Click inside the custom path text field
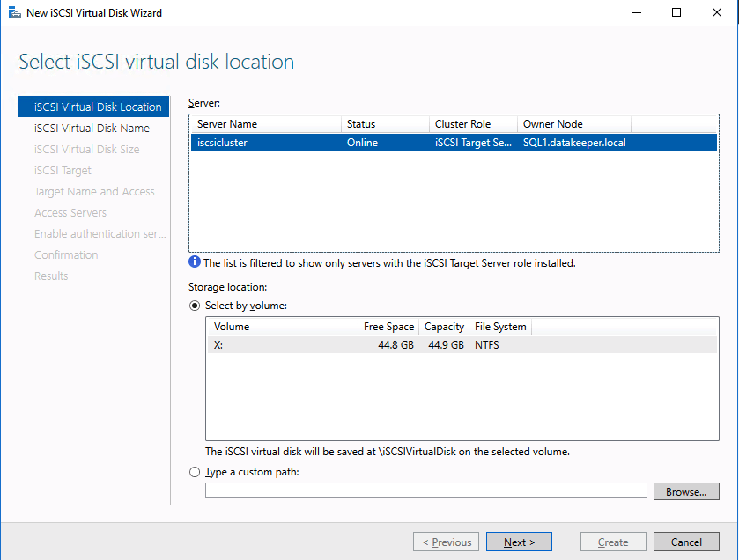Viewport: 739px width, 560px height. point(425,491)
